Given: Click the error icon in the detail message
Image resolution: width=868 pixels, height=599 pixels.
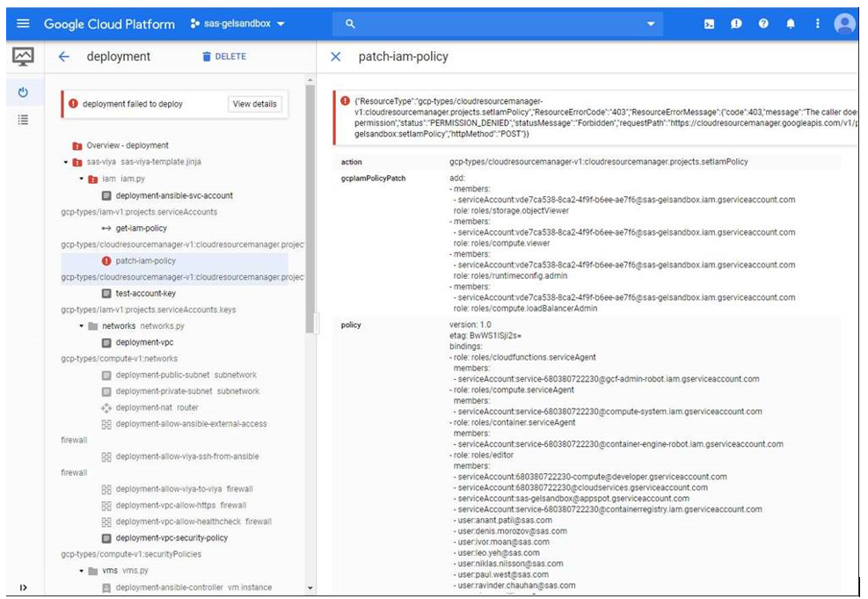Looking at the screenshot, I should (x=346, y=101).
